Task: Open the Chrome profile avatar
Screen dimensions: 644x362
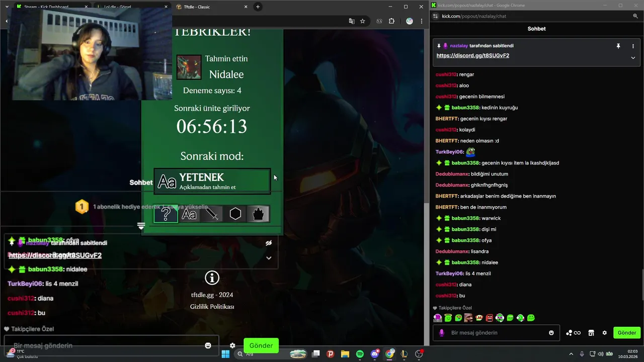Action: click(x=410, y=21)
